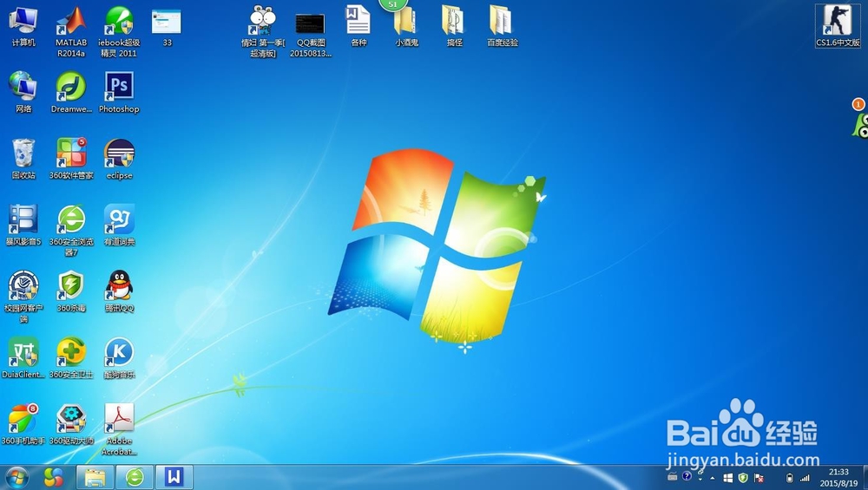This screenshot has height=490, width=868.
Task: Select the QQ截图20150813 image file
Action: point(311,35)
